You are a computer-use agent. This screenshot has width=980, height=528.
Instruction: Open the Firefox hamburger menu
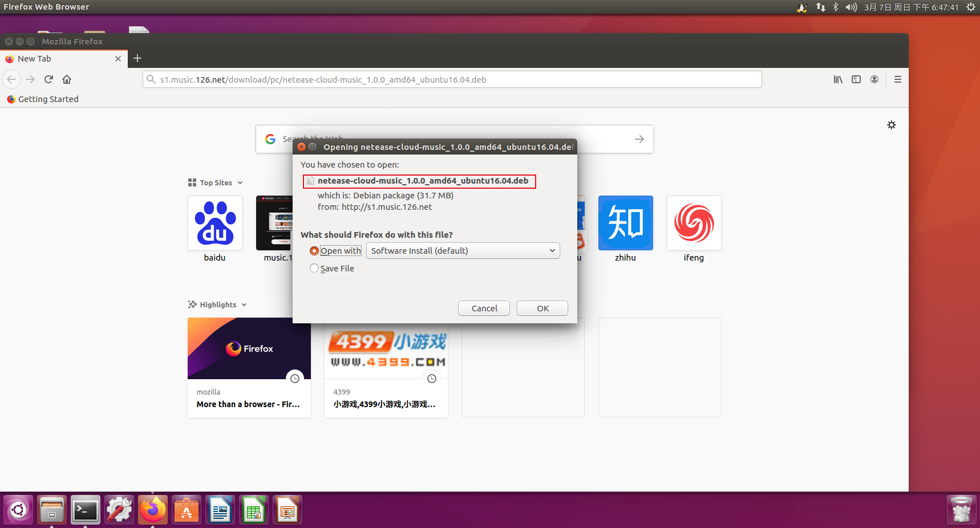pos(898,79)
